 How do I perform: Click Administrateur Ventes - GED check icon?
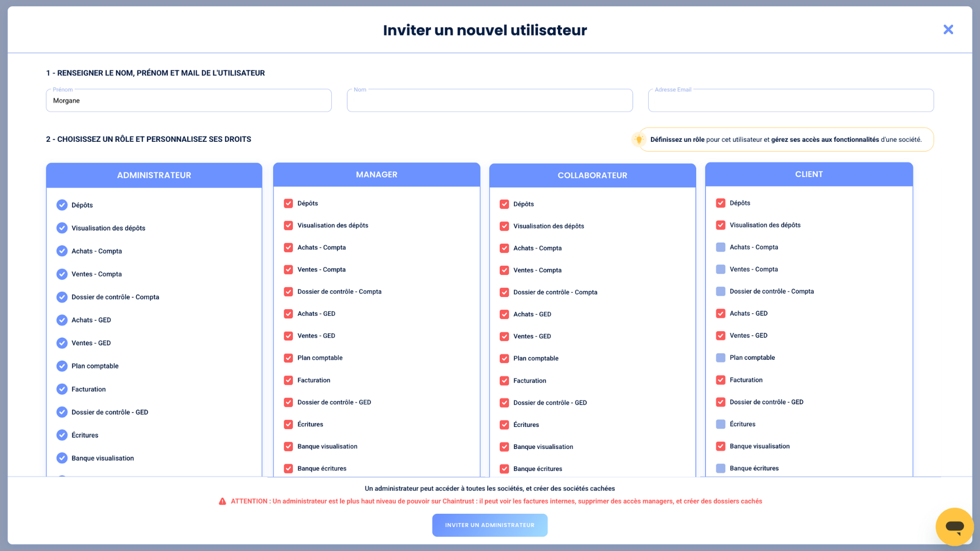pos(62,343)
